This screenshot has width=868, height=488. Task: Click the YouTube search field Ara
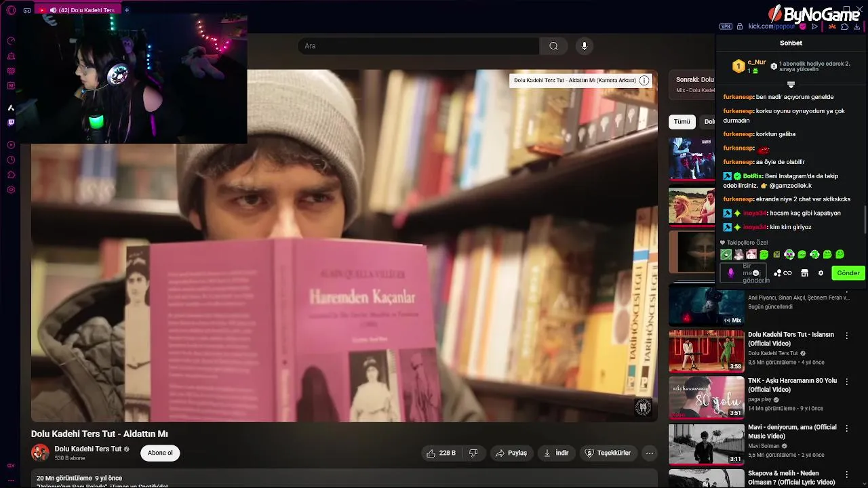(418, 46)
